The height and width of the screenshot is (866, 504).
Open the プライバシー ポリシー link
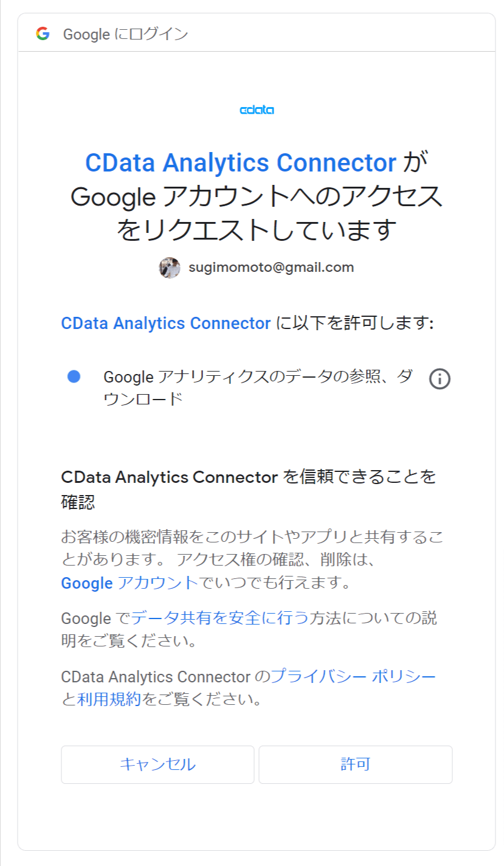point(353,676)
